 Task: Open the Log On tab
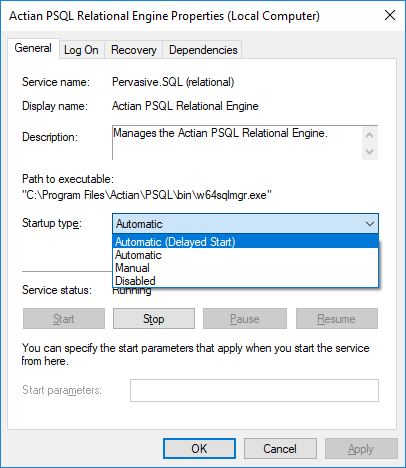click(x=81, y=50)
